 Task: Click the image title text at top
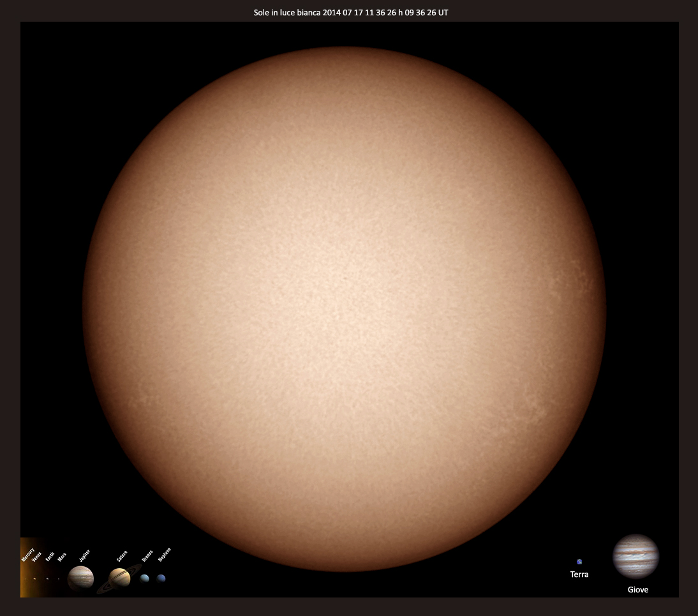pyautogui.click(x=350, y=12)
